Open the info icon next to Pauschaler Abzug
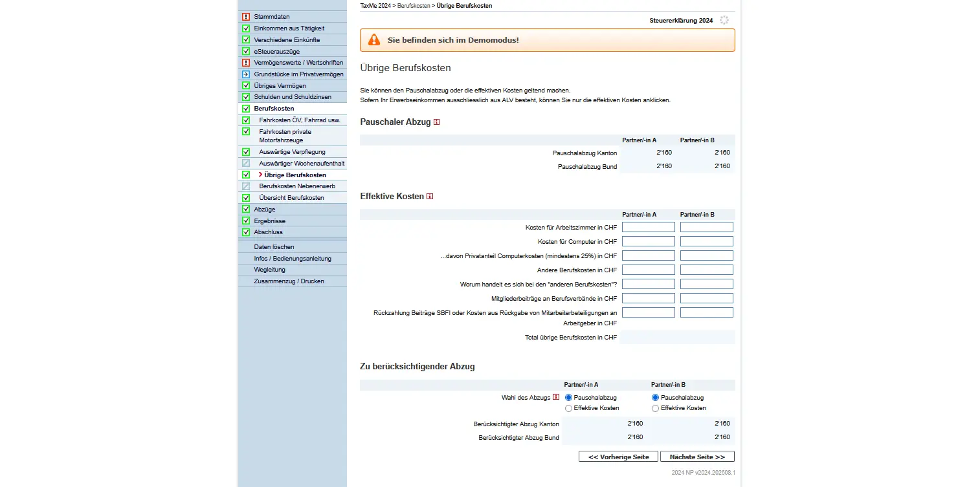Screen dimensions: 980x487 pos(438,122)
